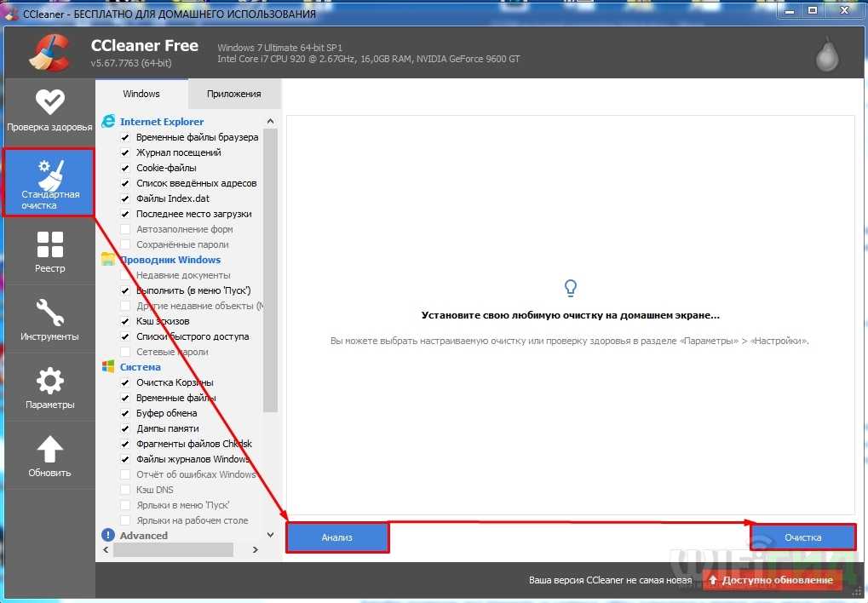Disable the Cookie-файлы checkbox

click(125, 168)
